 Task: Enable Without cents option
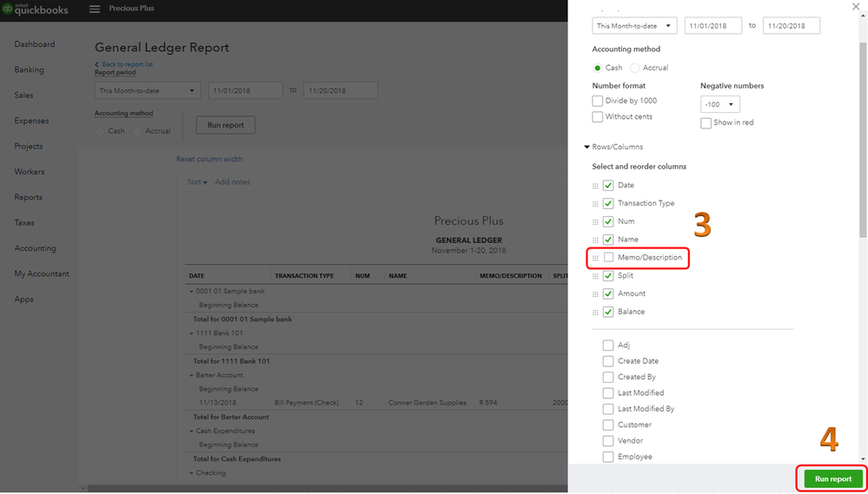pyautogui.click(x=597, y=116)
